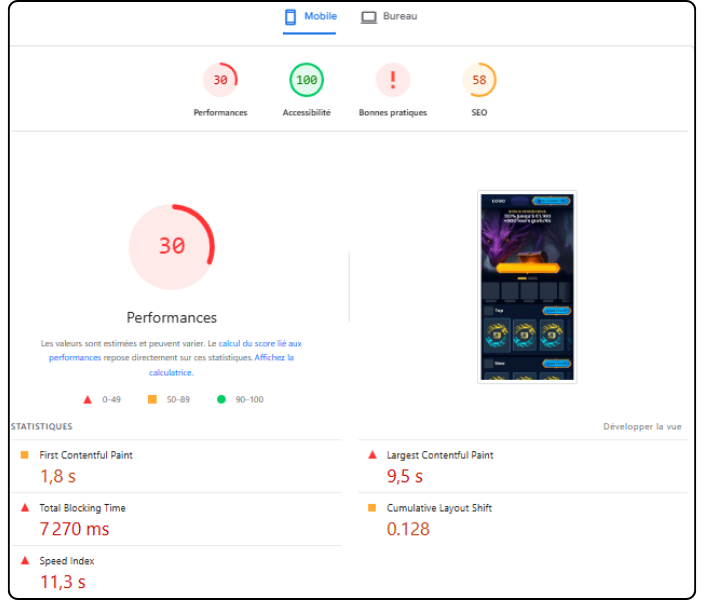Click the 0-49 red triangle legend
Viewport: 705px width, 600px height.
[x=88, y=400]
